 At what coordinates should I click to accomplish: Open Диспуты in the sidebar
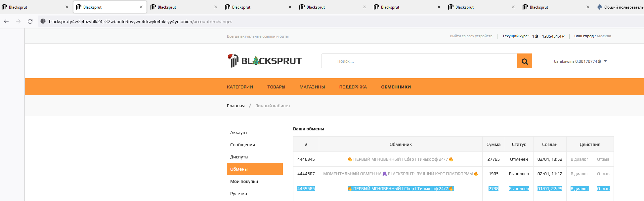tap(239, 157)
